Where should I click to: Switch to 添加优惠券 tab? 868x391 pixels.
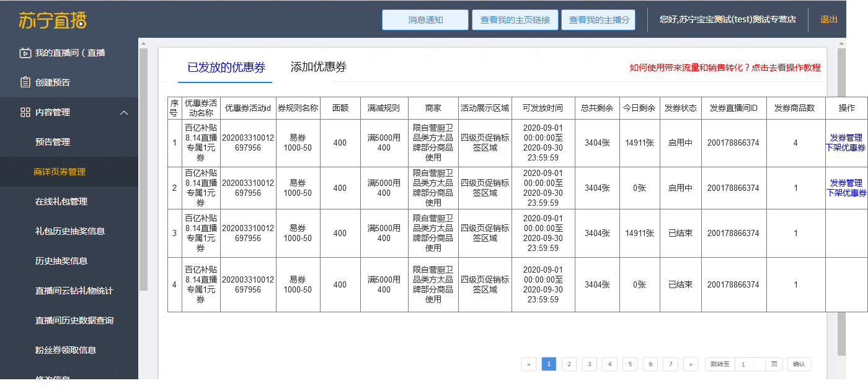coord(319,67)
